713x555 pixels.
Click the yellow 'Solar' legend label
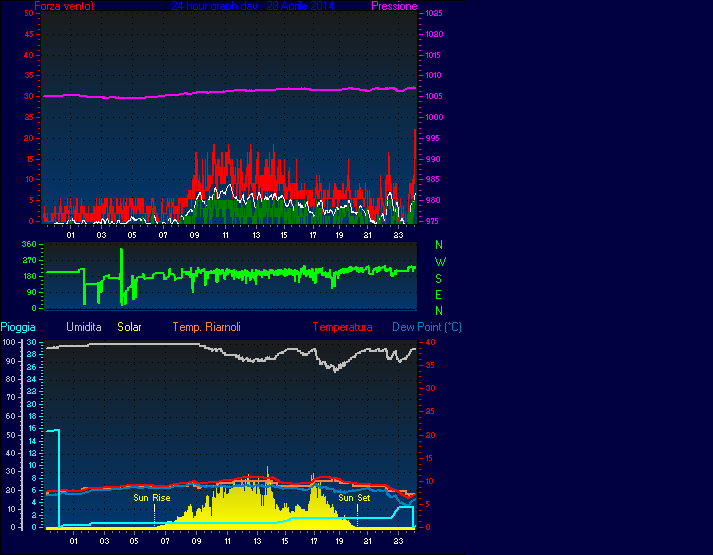pos(130,327)
